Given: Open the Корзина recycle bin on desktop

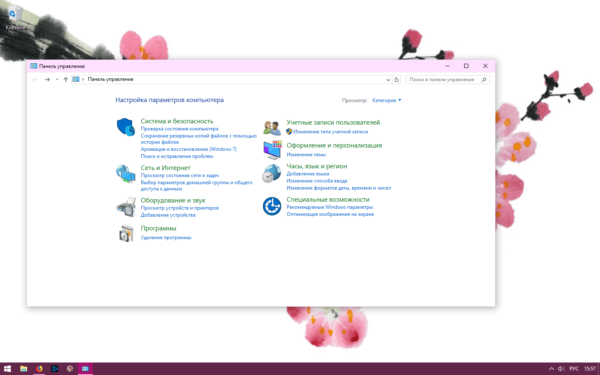Looking at the screenshot, I should pos(14,18).
